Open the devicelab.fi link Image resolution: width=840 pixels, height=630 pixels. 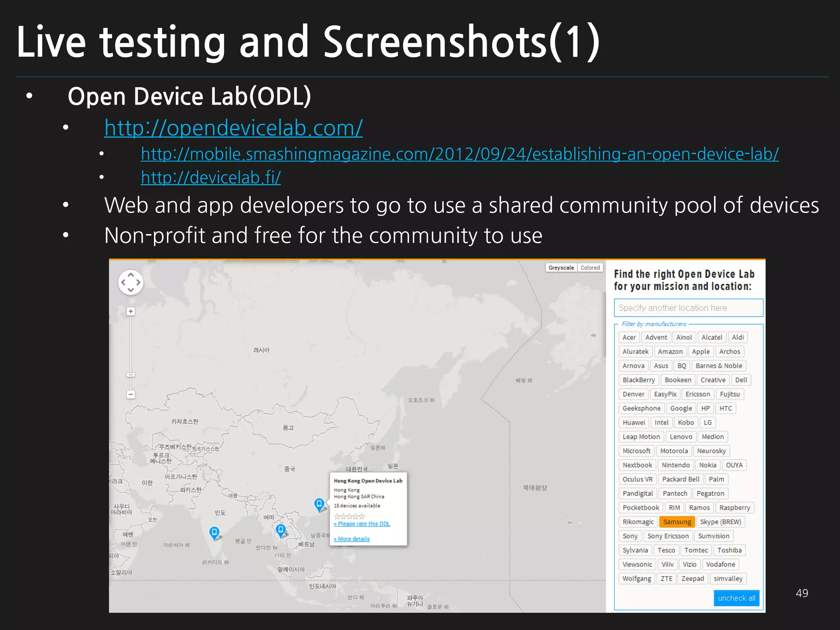coord(211,178)
